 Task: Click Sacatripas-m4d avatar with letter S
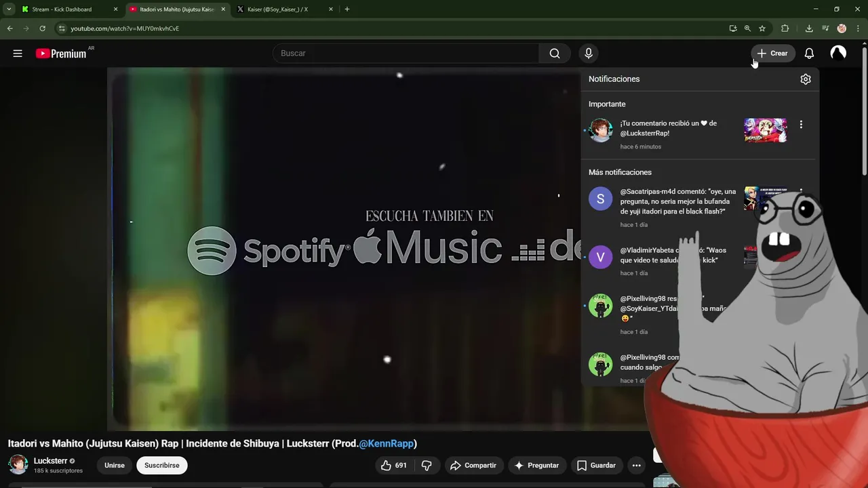tap(600, 199)
